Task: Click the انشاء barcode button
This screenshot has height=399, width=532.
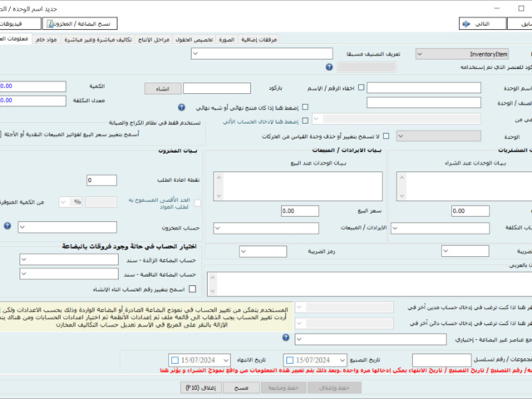Action: click(163, 89)
